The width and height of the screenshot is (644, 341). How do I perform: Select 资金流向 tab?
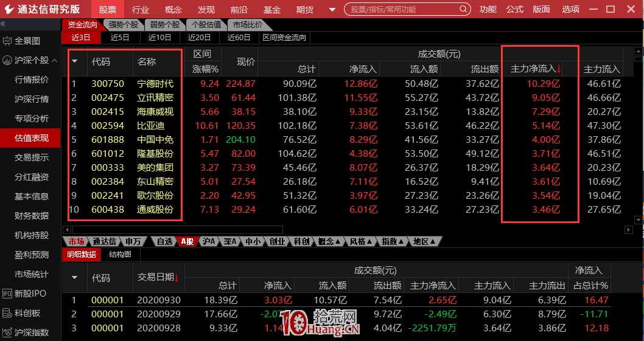83,25
